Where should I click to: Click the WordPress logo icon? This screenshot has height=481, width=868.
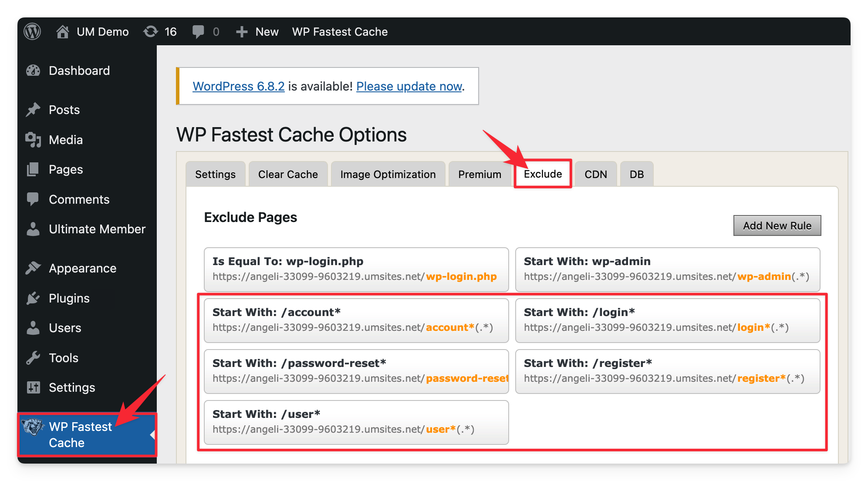32,31
